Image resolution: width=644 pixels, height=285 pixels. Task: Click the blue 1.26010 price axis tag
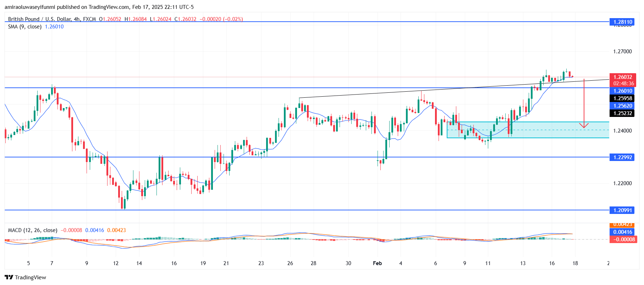[623, 91]
